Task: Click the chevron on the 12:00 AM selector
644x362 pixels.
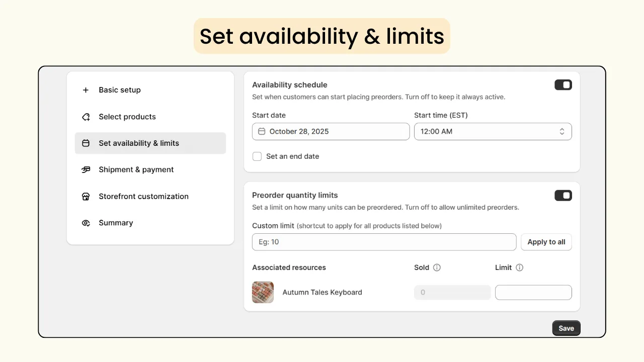Action: tap(562, 131)
